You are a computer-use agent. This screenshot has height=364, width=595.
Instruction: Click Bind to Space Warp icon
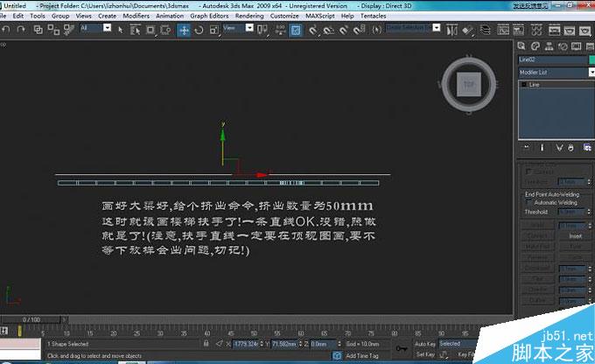[68, 30]
